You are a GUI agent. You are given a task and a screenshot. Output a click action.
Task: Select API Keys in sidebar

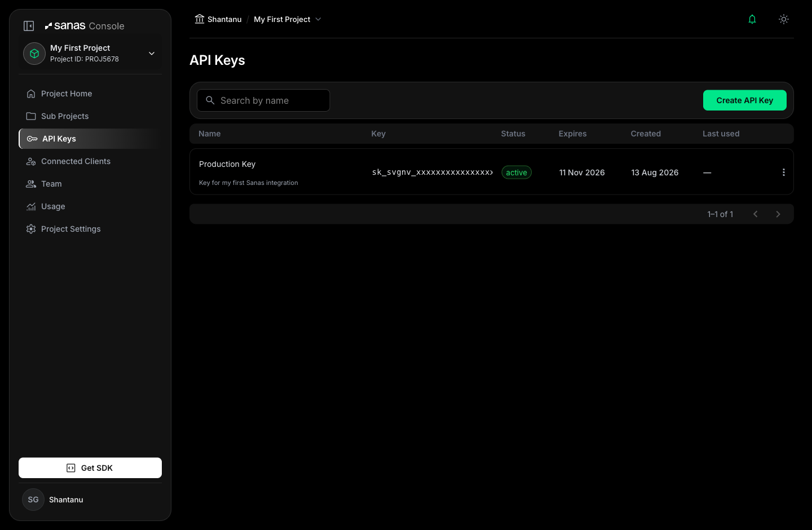(90, 139)
